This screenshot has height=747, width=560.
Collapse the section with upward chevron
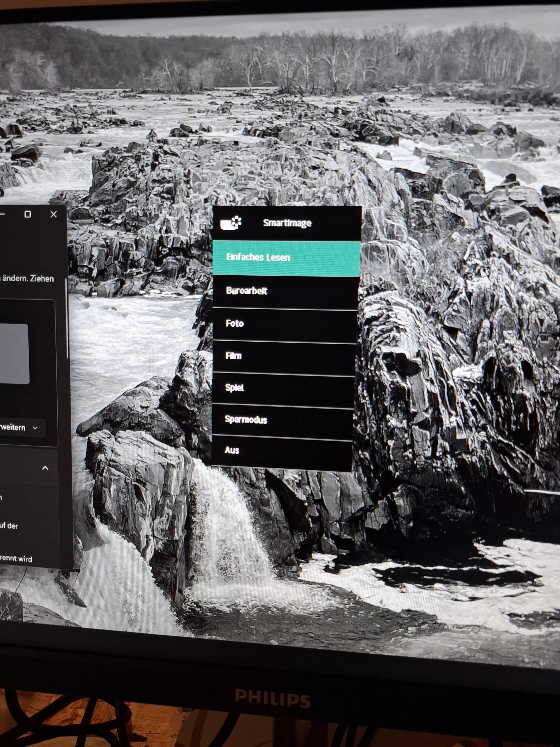45,468
